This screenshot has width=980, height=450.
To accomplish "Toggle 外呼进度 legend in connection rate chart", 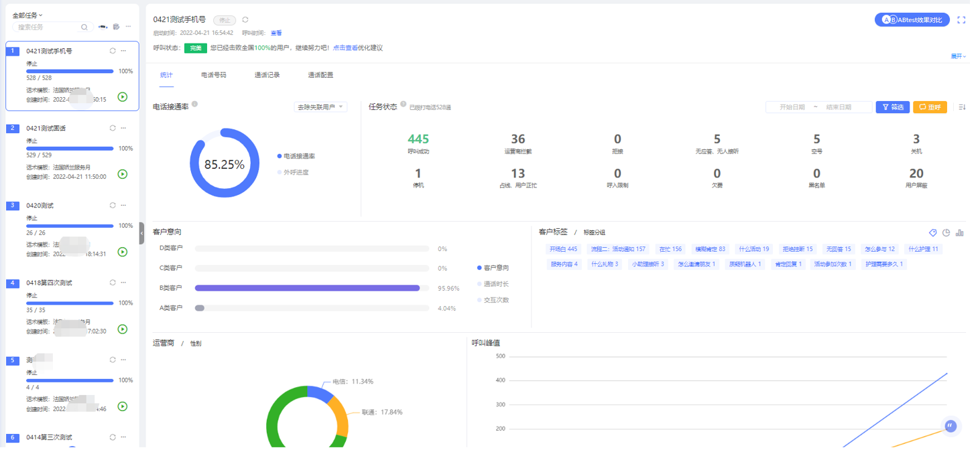I will pos(295,173).
